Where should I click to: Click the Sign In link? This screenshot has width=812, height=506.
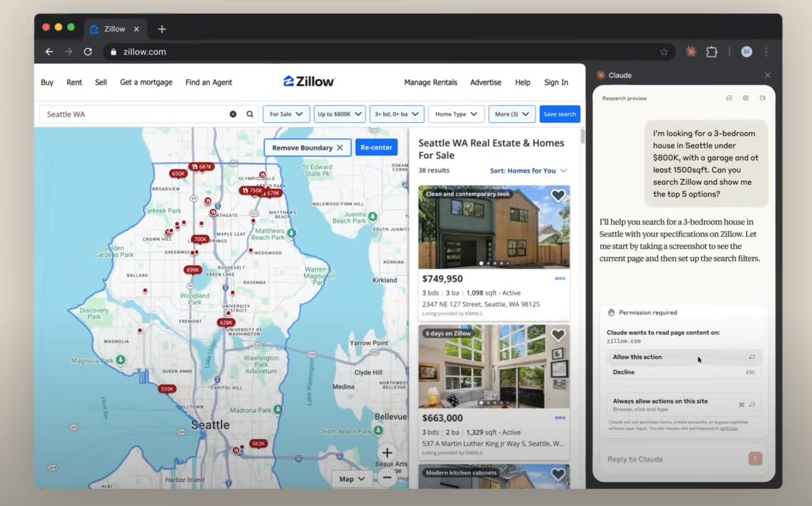click(x=556, y=82)
